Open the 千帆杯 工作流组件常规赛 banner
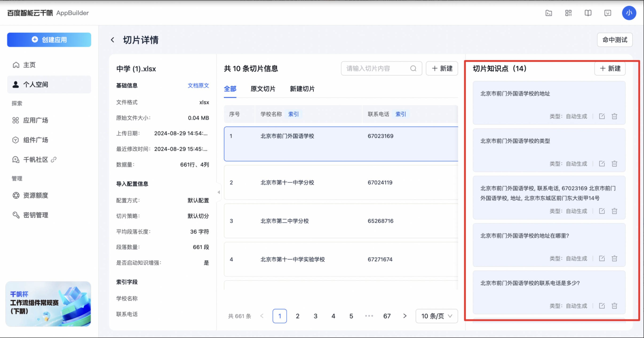Viewport: 644px width, 338px height. click(48, 304)
